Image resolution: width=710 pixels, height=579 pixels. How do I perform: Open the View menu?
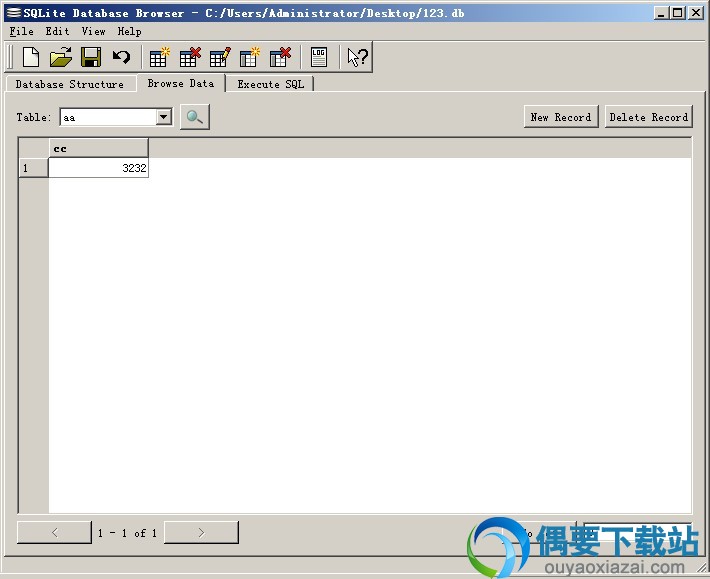(93, 31)
